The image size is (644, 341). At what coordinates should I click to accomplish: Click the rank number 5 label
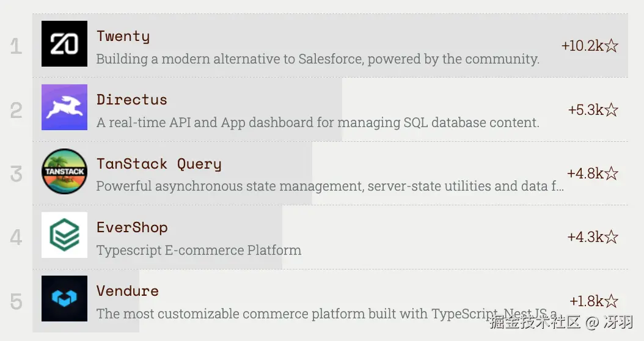click(16, 301)
